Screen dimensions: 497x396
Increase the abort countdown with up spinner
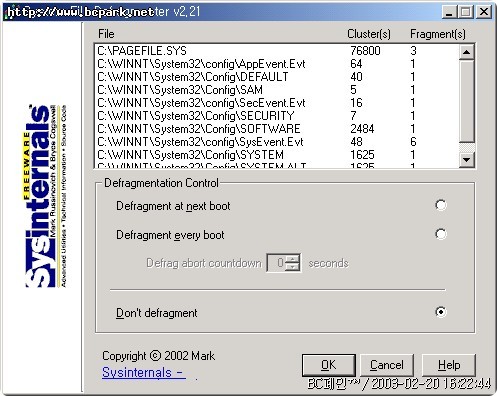point(293,259)
